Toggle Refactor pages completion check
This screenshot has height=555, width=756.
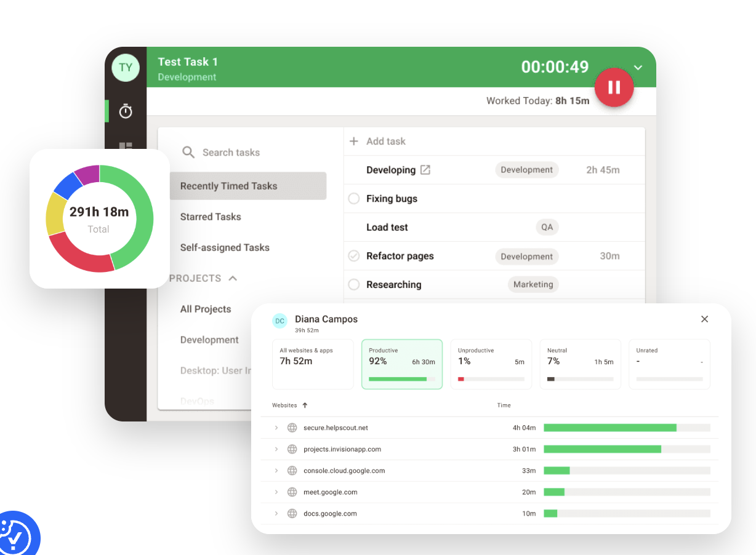[354, 256]
